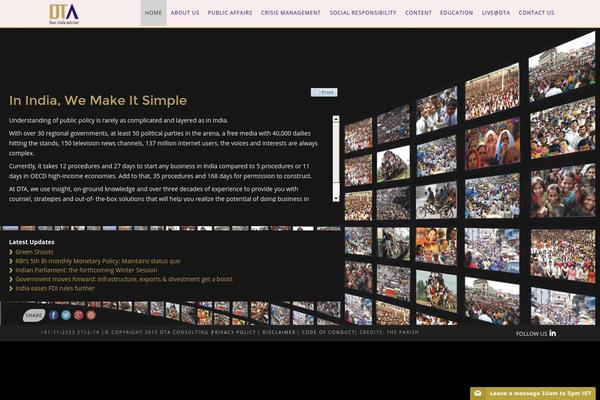
Task: Click the Latest Updates heading
Action: pyautogui.click(x=31, y=242)
